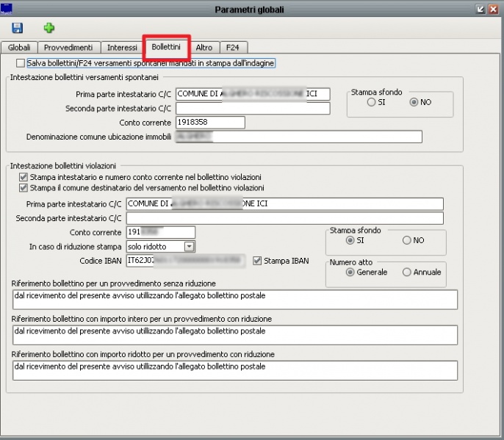Click the maximize window icon
This screenshot has width=504, height=440.
click(480, 9)
